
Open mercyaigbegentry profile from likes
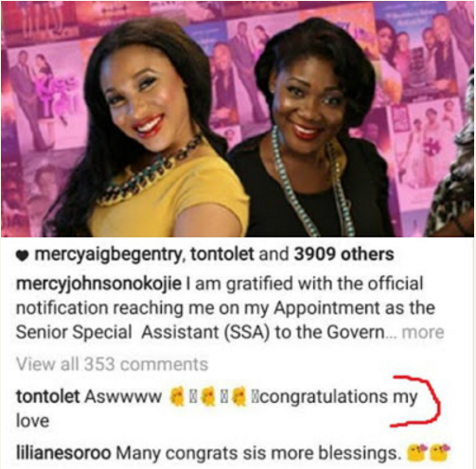click(109, 255)
